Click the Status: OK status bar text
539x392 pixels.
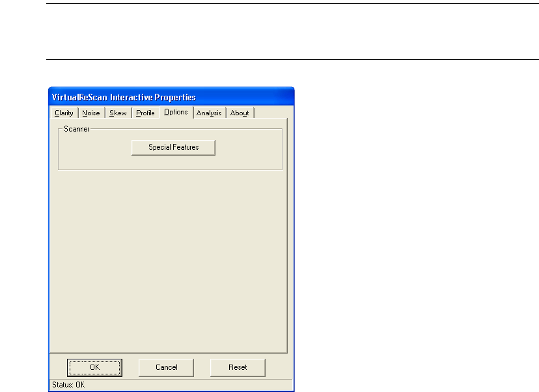(x=68, y=385)
